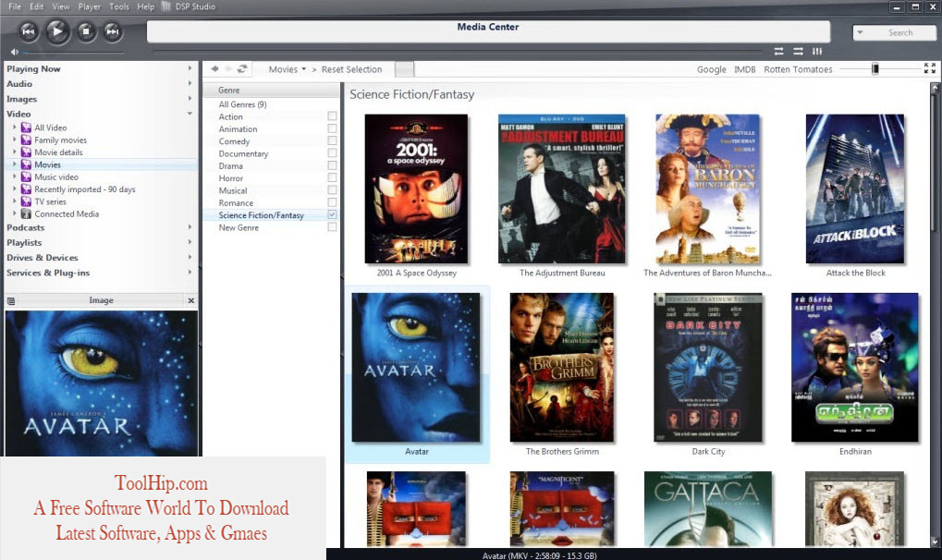
Task: Expand the Drives & Devices arrow
Action: tap(190, 257)
